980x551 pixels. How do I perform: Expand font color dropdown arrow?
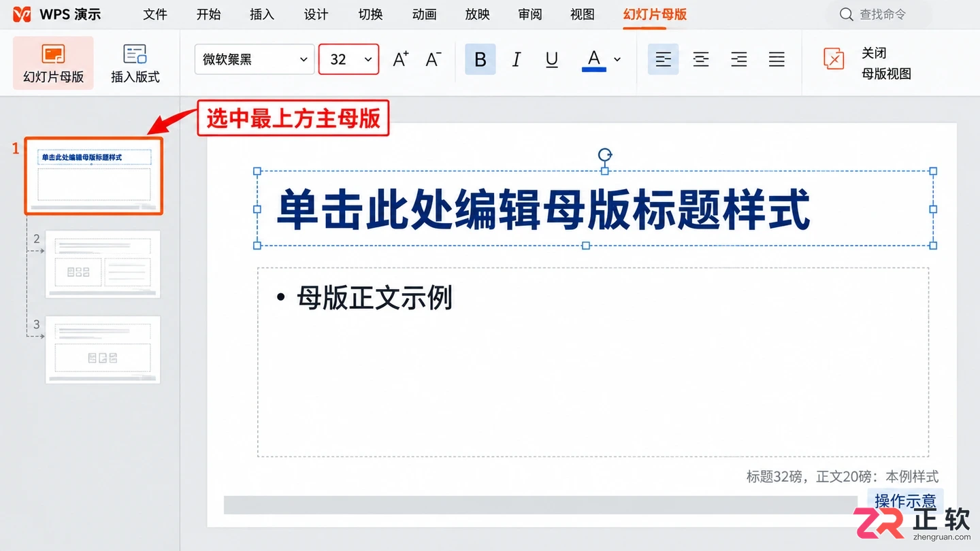617,59
